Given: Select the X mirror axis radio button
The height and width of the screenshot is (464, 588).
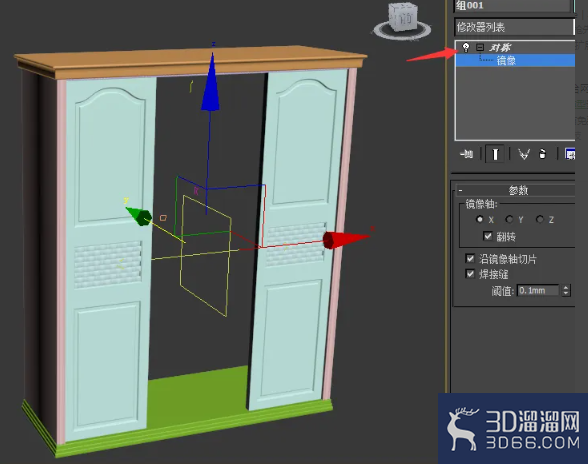Looking at the screenshot, I should pos(479,219).
